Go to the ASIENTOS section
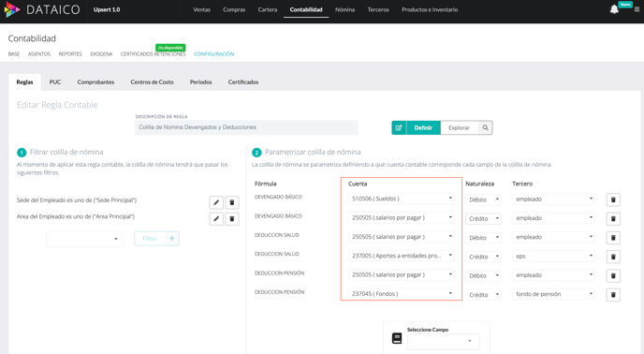Screen dimensions: 644x354 pyautogui.click(x=39, y=54)
